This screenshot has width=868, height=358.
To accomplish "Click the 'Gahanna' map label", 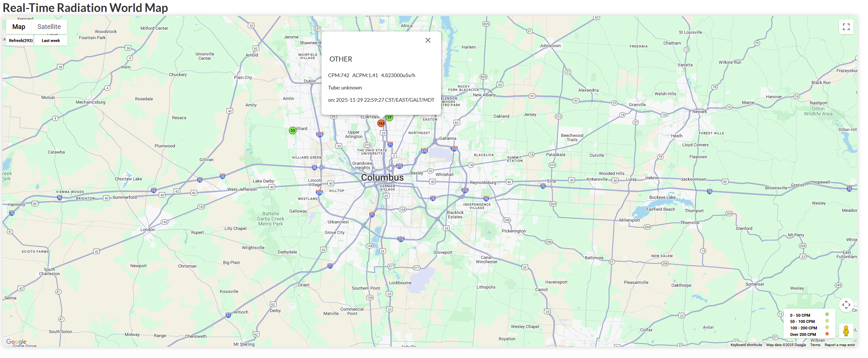I will (x=448, y=138).
